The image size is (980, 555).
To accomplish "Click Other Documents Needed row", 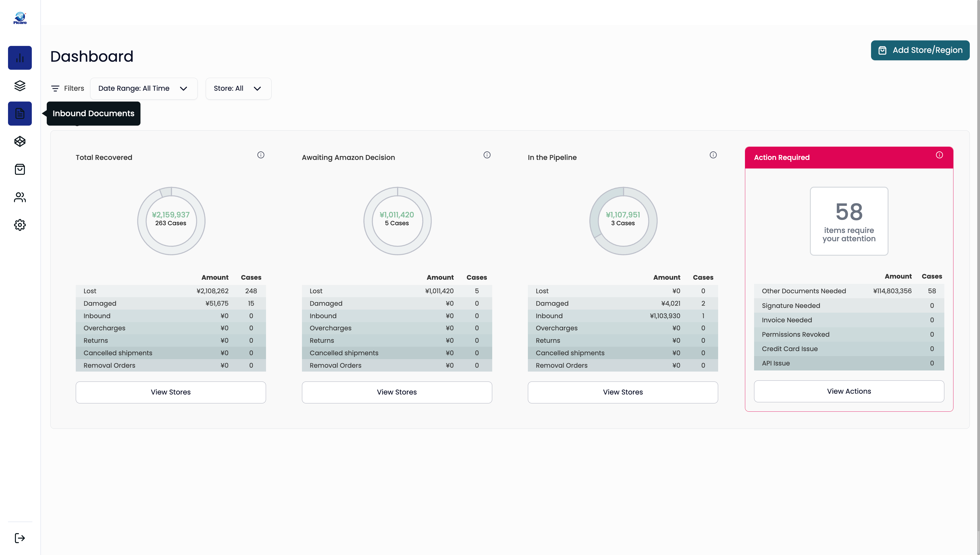I will coord(849,291).
